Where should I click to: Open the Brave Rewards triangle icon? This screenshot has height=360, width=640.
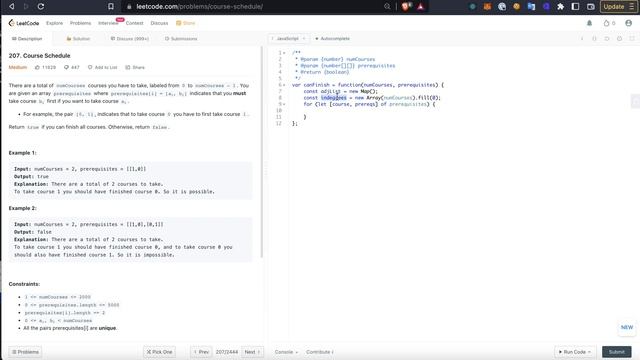[x=420, y=7]
